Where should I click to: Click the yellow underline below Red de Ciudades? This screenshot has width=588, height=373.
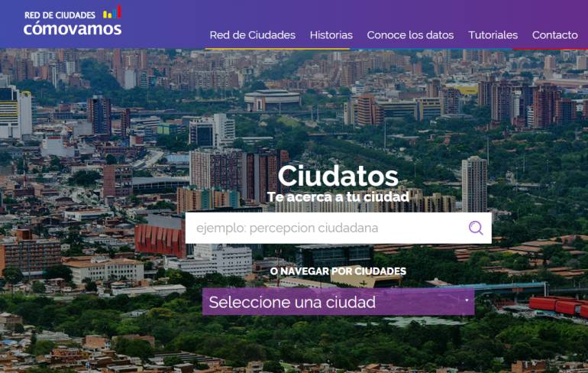pyautogui.click(x=277, y=49)
